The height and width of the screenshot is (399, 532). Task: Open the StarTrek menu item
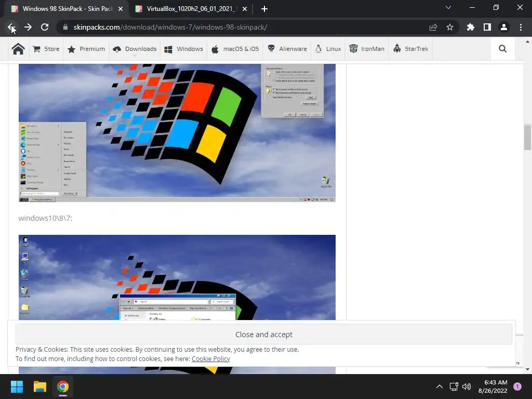tap(410, 49)
